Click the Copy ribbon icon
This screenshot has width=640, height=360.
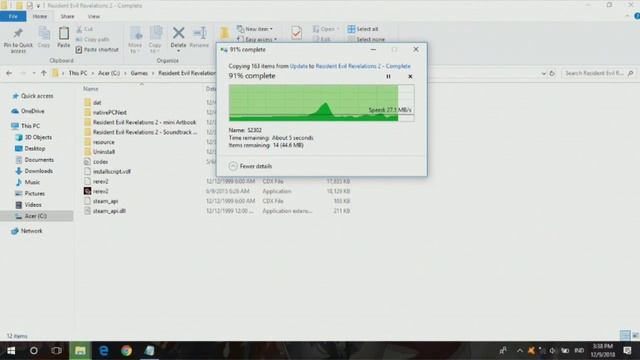click(x=44, y=38)
